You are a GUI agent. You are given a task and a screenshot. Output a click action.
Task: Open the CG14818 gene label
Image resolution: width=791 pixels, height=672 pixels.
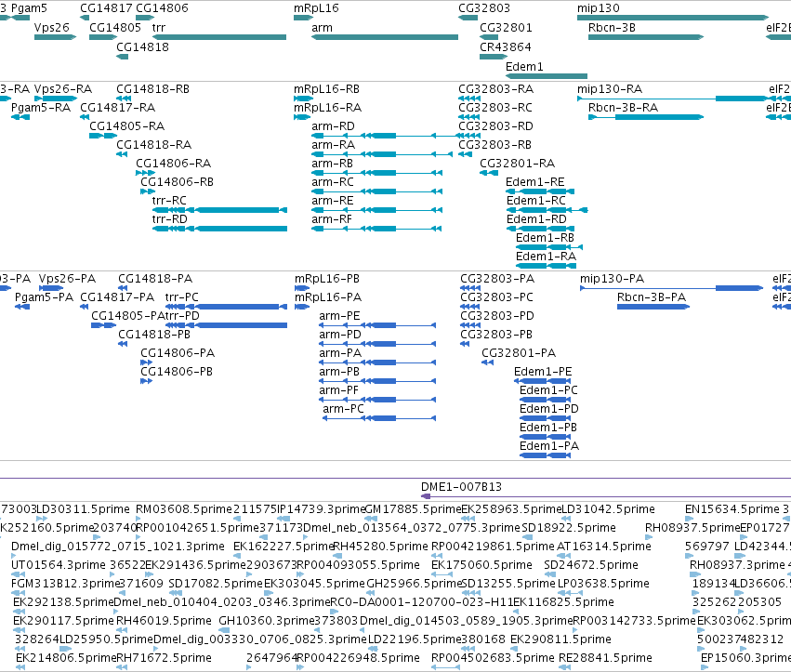tap(142, 46)
